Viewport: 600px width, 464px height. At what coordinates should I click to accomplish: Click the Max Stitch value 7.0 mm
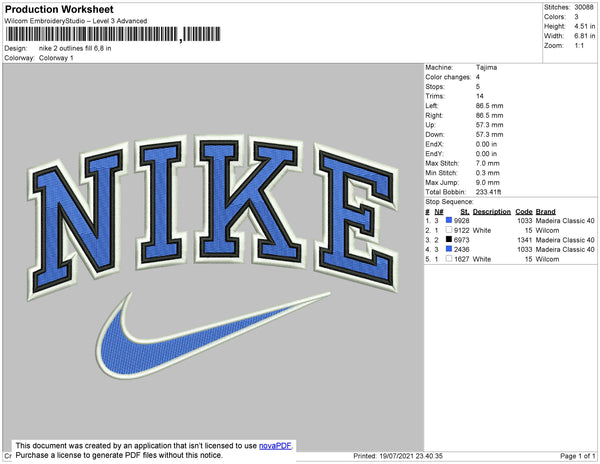coord(488,163)
